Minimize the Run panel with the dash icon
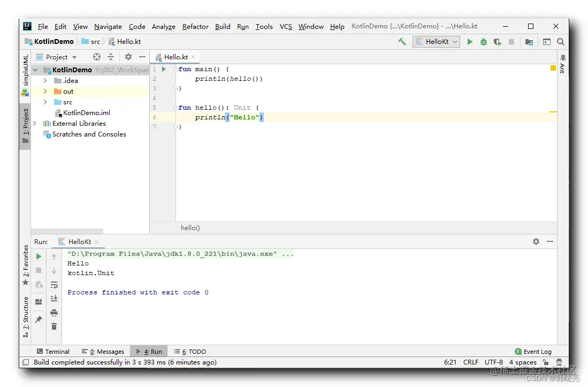This screenshot has width=588, height=387. point(550,241)
